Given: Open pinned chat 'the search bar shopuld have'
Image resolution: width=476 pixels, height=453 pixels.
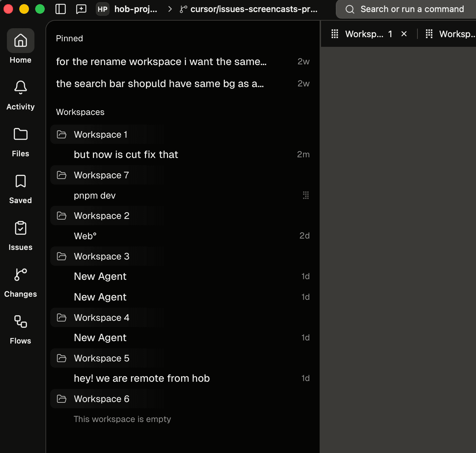Looking at the screenshot, I should (x=183, y=83).
